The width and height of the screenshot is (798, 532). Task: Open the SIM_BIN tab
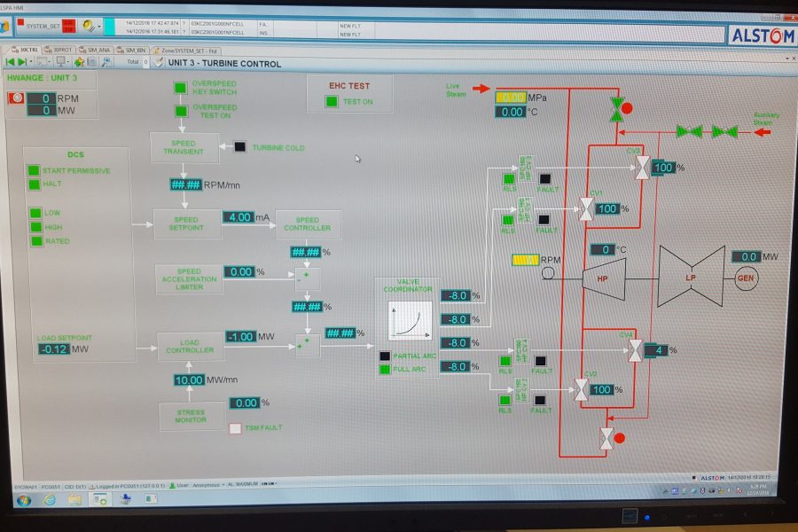tap(131, 51)
